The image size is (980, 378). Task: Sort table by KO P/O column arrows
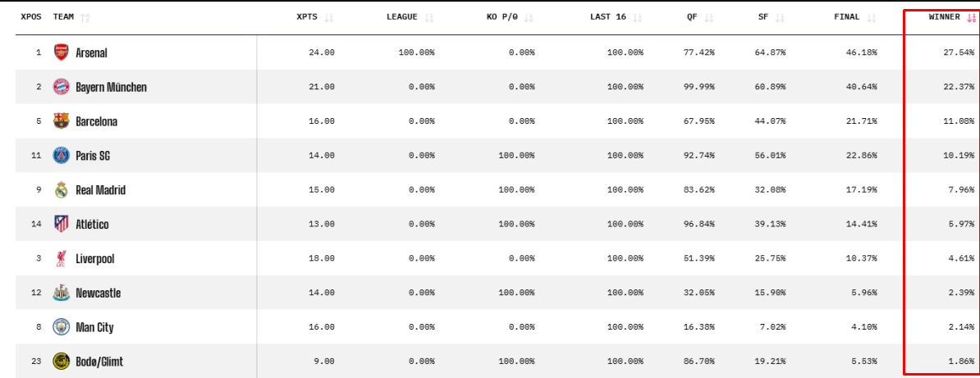pyautogui.click(x=529, y=17)
